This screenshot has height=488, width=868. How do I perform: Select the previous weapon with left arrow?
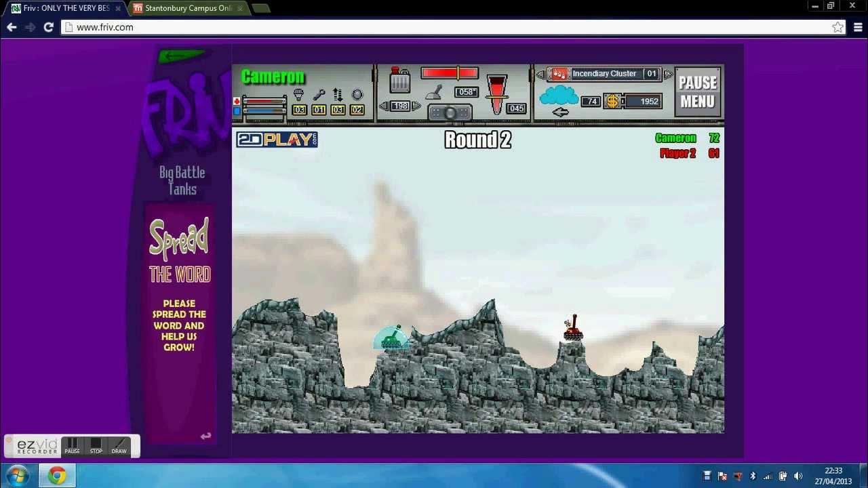540,74
